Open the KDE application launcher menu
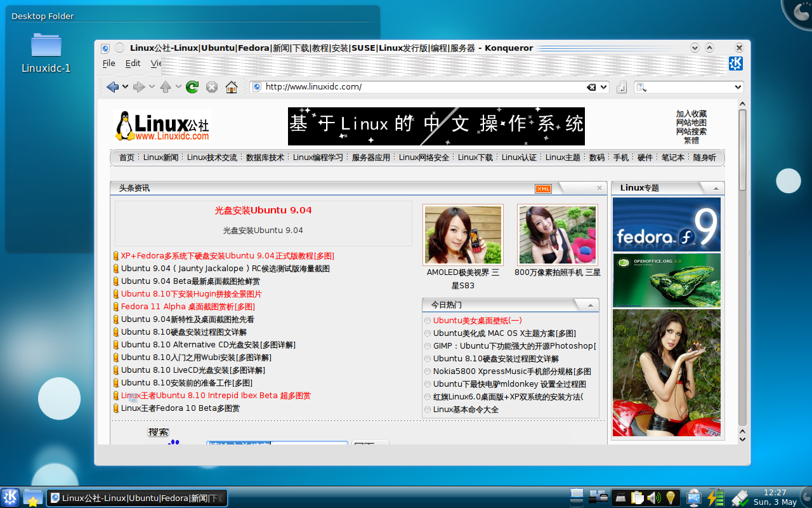The height and width of the screenshot is (508, 812). 10,498
